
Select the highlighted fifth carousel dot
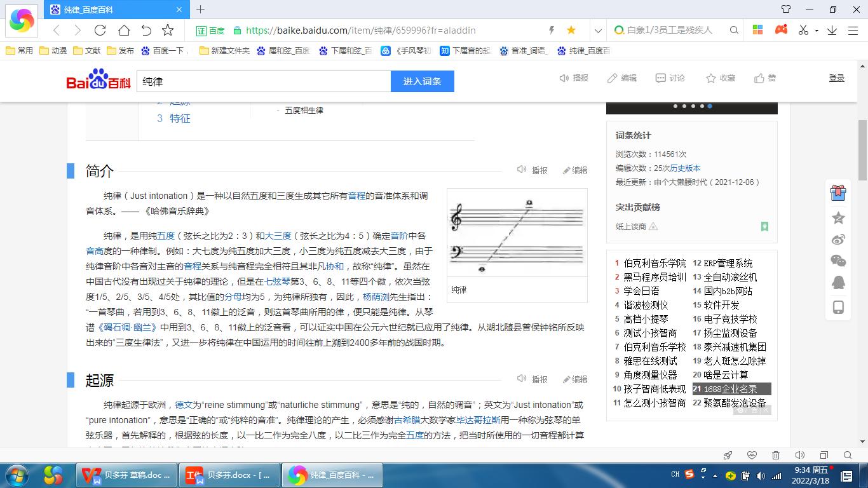coord(710,106)
